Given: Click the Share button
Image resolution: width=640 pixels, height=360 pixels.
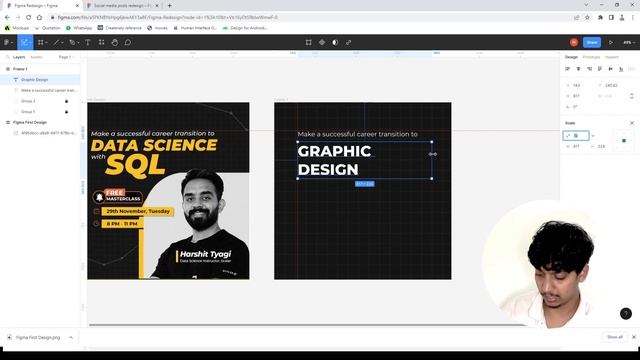Looking at the screenshot, I should click(x=592, y=42).
